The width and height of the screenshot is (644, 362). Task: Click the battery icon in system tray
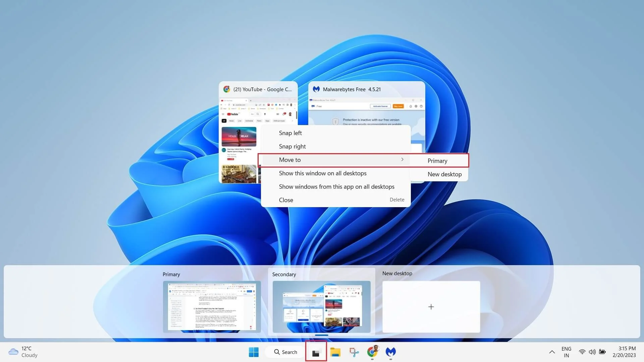pos(602,352)
